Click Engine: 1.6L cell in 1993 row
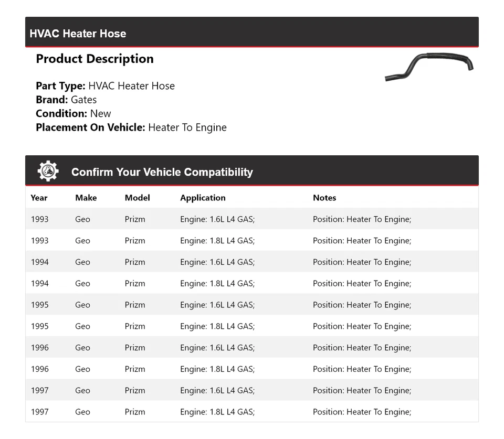 217,219
